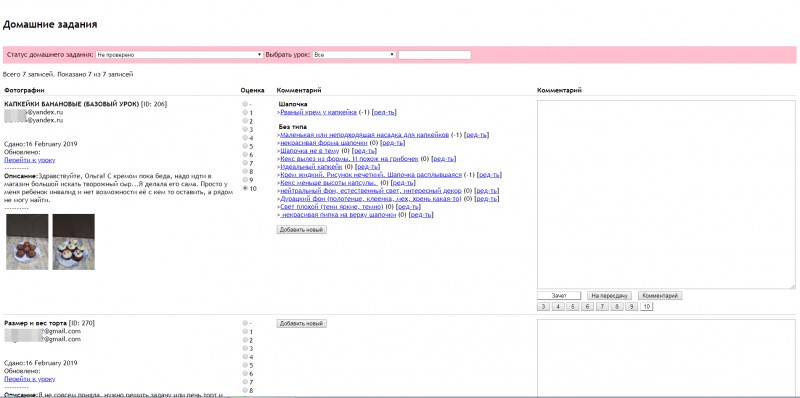
Task: Edit the 'Кекс меньше высоты капсулы' template
Action: point(405,183)
